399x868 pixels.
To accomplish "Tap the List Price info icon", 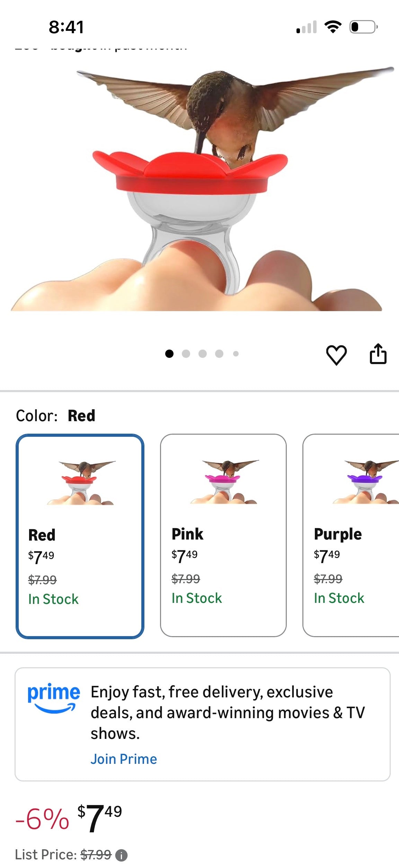I will click(121, 855).
